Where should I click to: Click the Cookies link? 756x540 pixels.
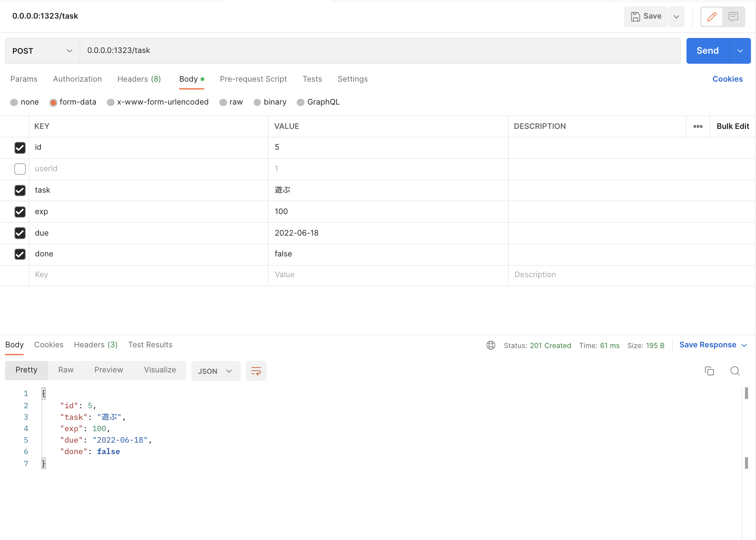click(x=727, y=79)
